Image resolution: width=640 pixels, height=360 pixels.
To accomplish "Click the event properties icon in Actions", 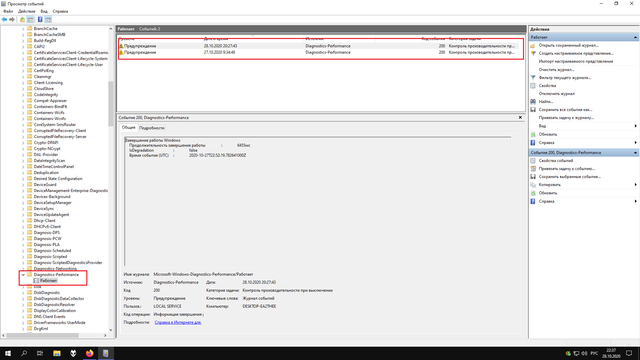I will point(533,161).
